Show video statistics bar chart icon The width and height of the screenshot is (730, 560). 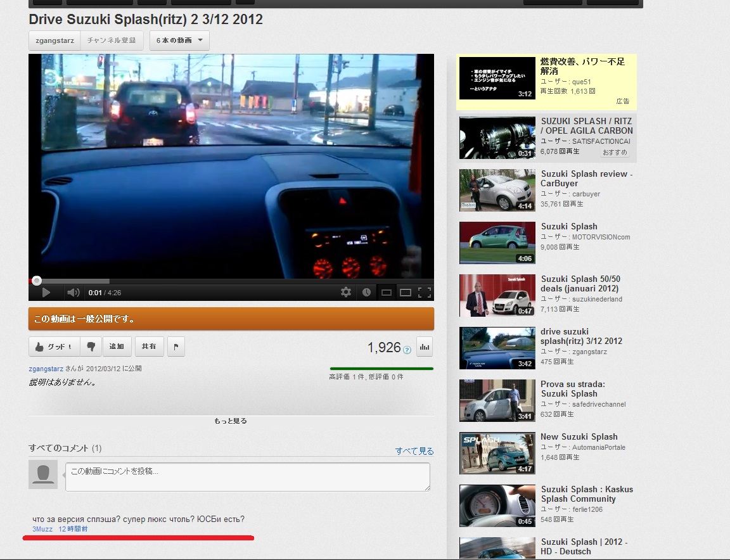425,347
